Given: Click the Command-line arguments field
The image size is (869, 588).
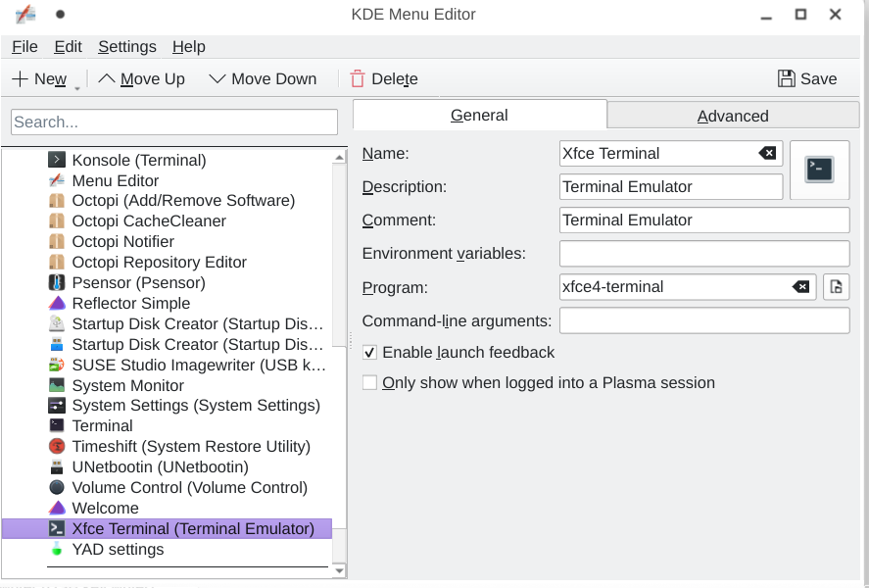Looking at the screenshot, I should 704,320.
